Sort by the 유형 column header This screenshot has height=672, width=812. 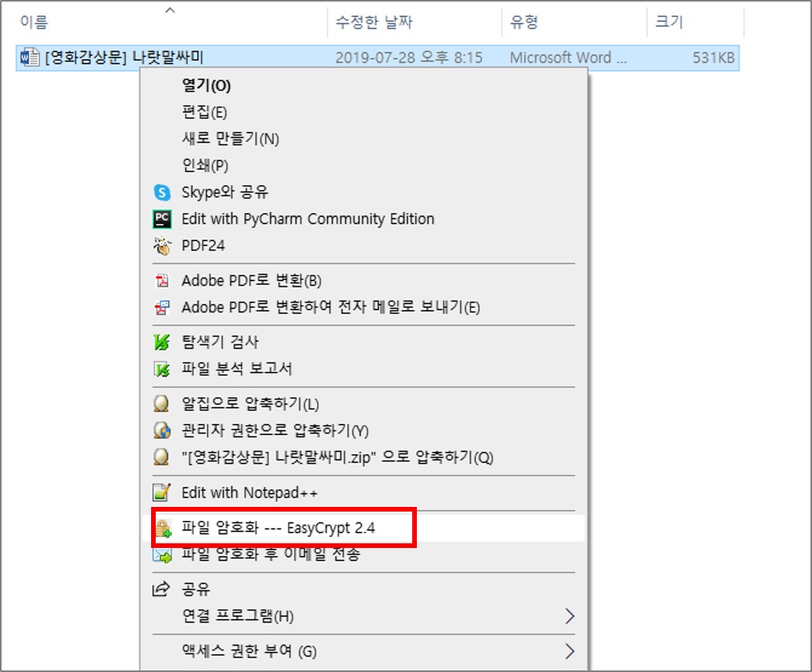(x=524, y=22)
